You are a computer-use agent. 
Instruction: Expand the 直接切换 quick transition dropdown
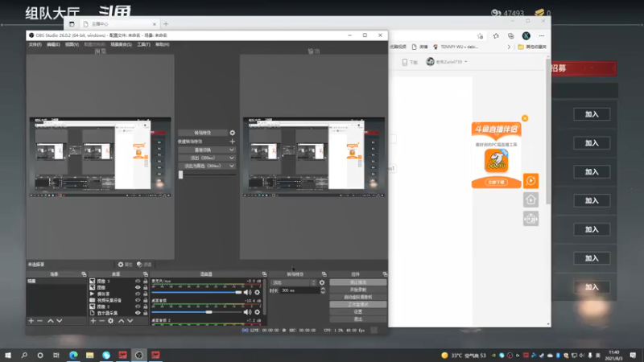232,150
